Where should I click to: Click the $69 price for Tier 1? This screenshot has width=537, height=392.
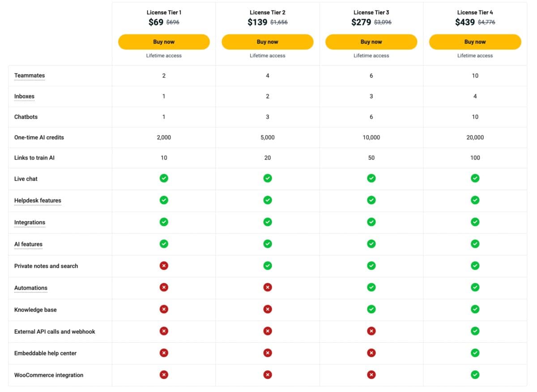click(x=156, y=22)
